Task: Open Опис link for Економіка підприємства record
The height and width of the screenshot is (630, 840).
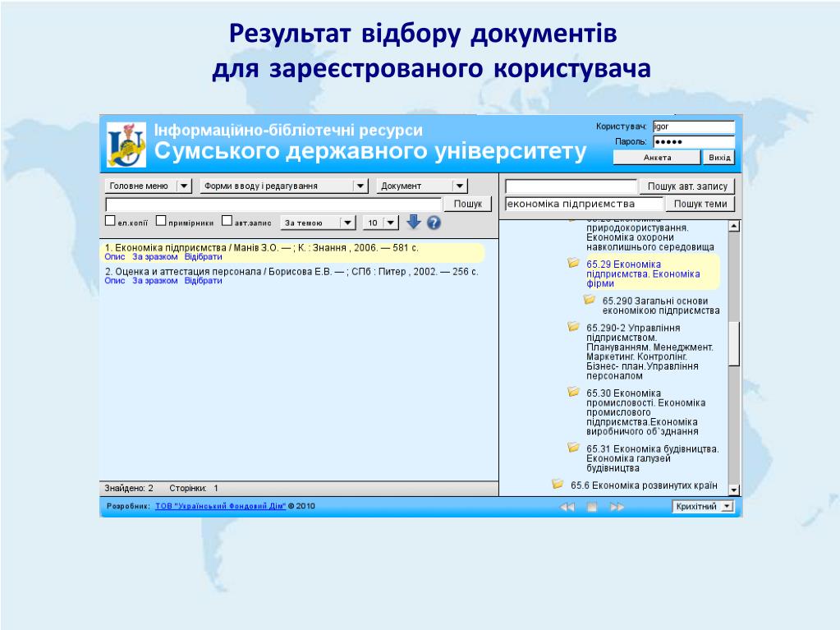Action: tap(115, 256)
